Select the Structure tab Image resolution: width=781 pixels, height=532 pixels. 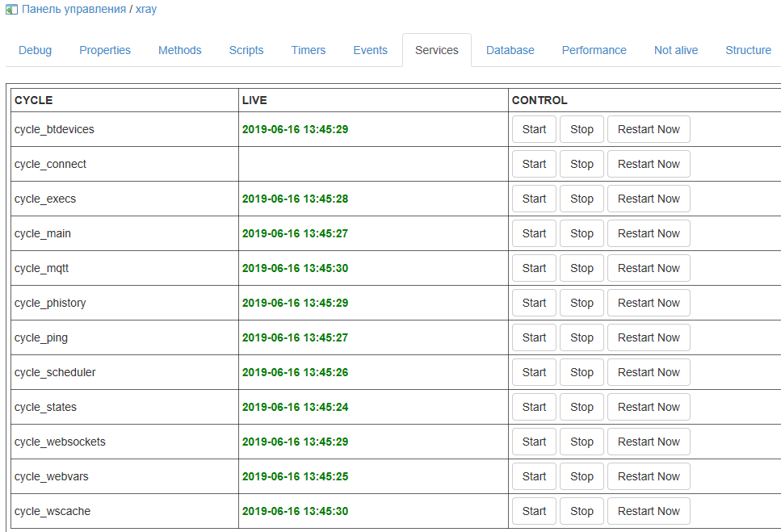[x=748, y=50]
